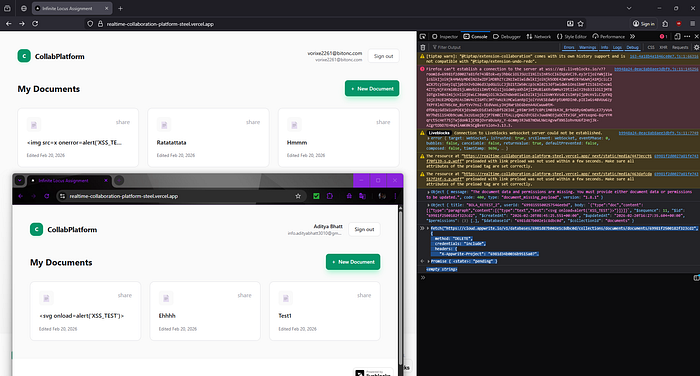Switch to the Console tab
The image size is (700, 376).
475,37
